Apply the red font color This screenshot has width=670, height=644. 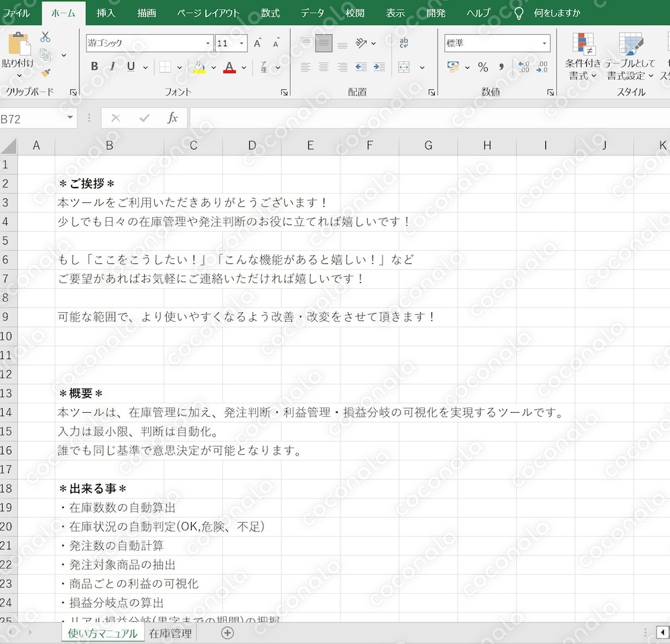click(229, 67)
